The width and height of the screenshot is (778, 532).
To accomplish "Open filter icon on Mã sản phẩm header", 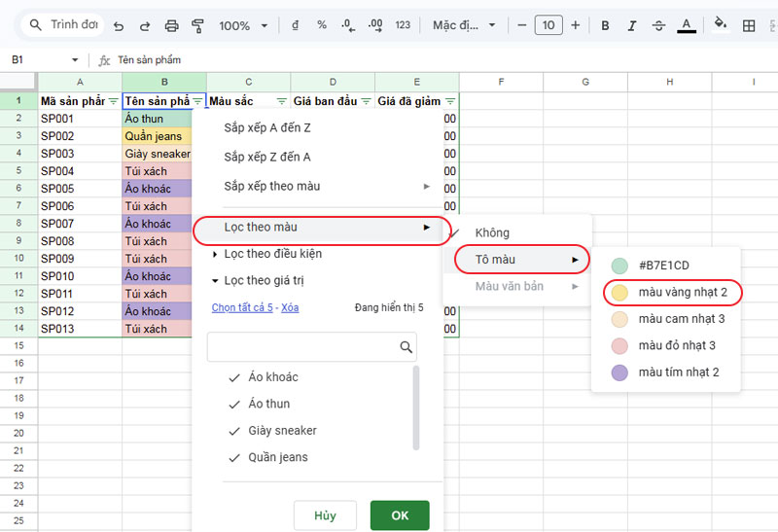I will (113, 101).
